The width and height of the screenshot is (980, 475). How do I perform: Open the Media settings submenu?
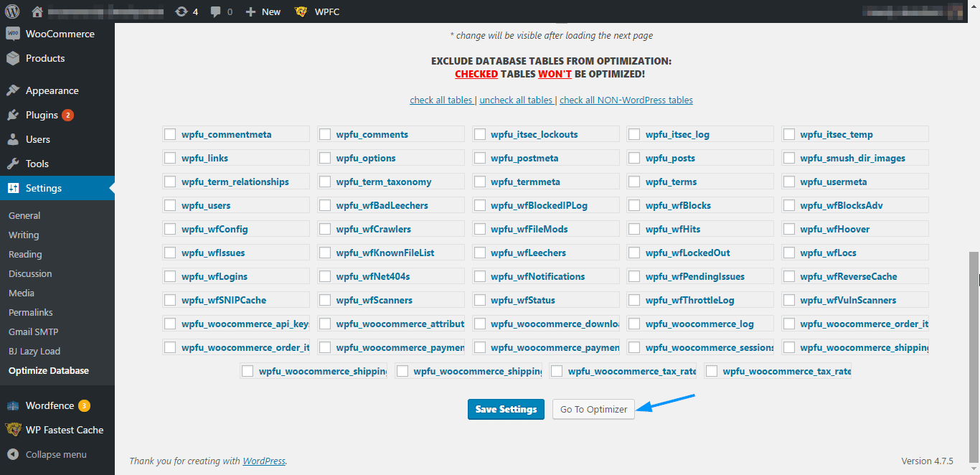tap(22, 293)
